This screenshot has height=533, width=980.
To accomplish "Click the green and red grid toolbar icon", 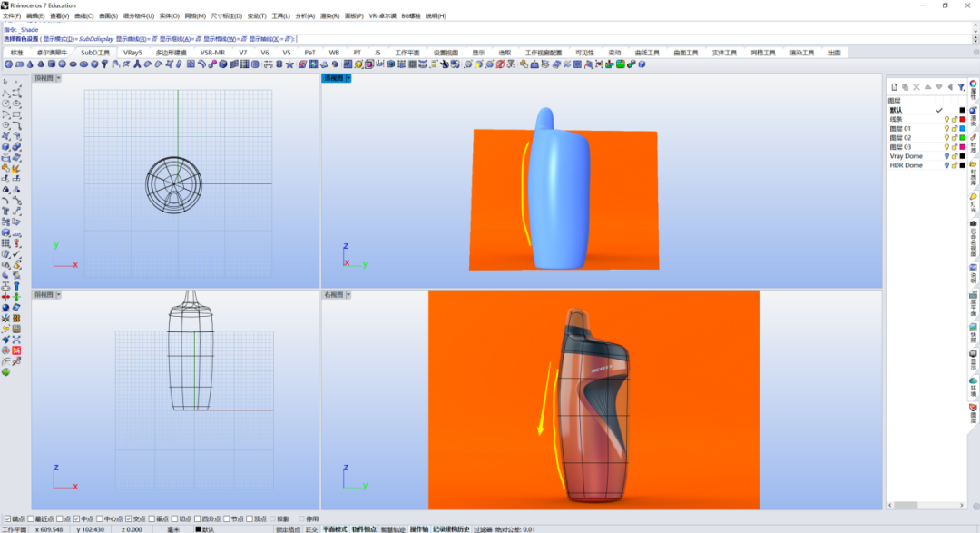I will [621, 64].
